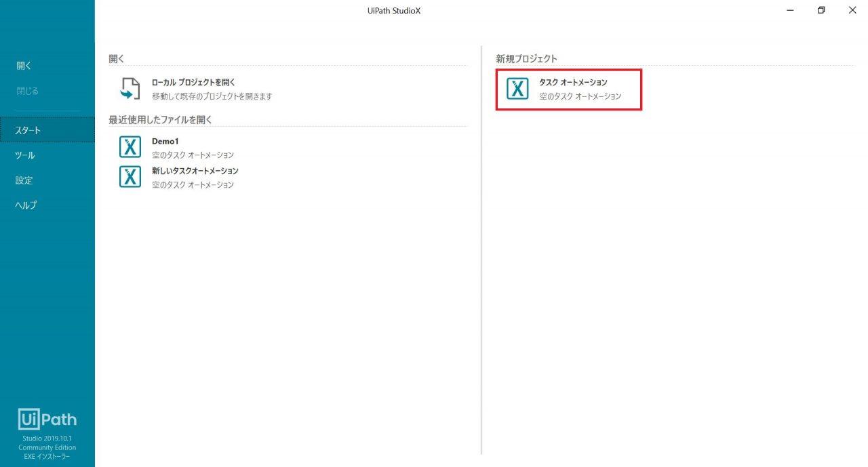Image resolution: width=868 pixels, height=467 pixels.
Task: Click the 最近使用したファイルを開く heading
Action: (161, 120)
